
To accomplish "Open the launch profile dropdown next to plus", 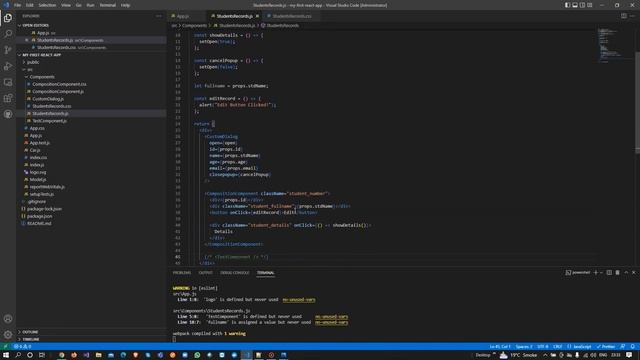I will click(601, 272).
